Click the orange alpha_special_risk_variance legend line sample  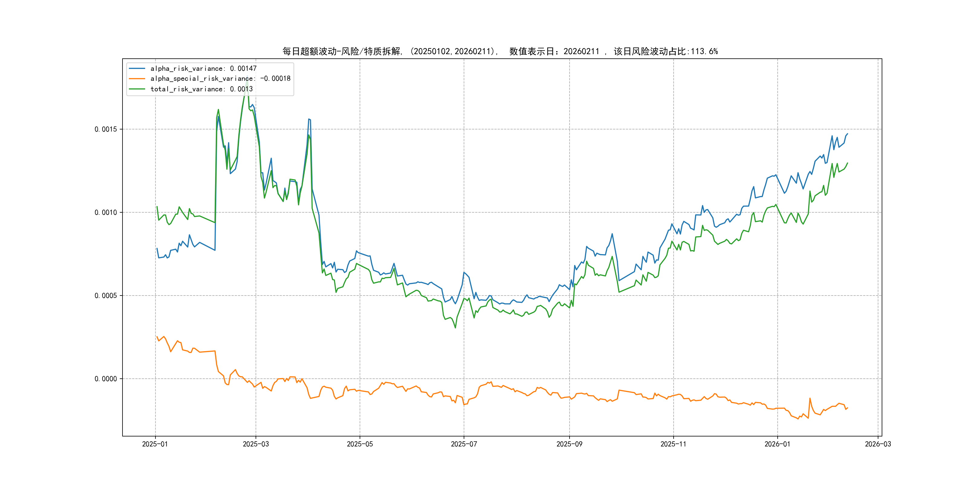[137, 79]
